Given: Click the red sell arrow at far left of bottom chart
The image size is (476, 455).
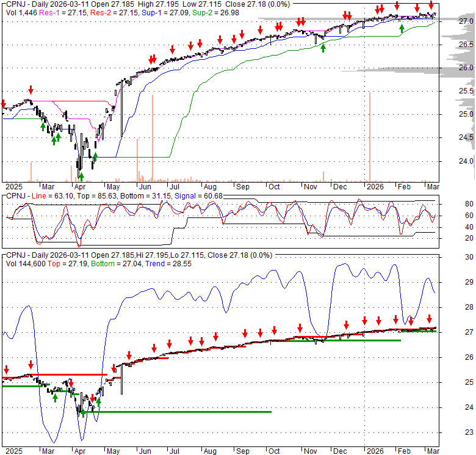Looking at the screenshot, I should point(6,369).
